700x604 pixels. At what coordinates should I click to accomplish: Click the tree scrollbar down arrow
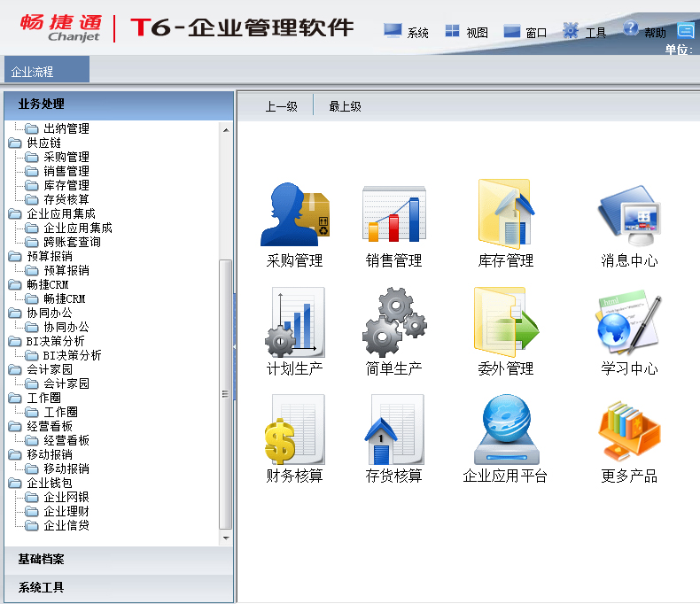(x=225, y=538)
